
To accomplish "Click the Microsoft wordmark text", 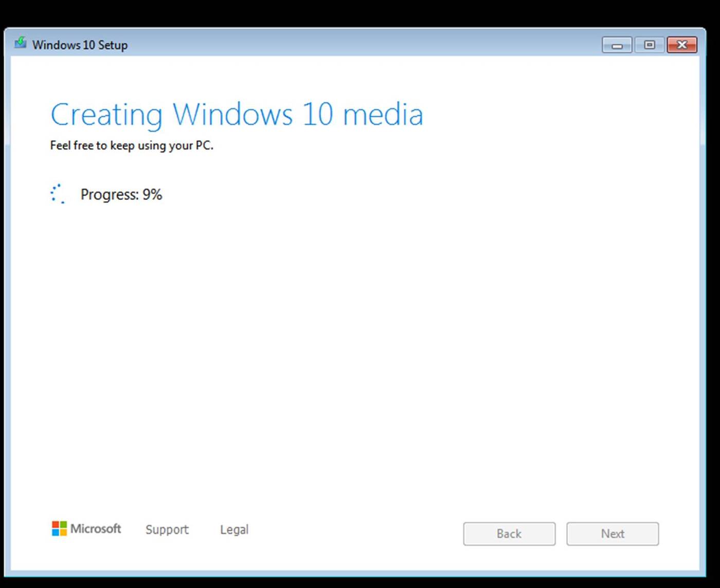I will point(97,529).
